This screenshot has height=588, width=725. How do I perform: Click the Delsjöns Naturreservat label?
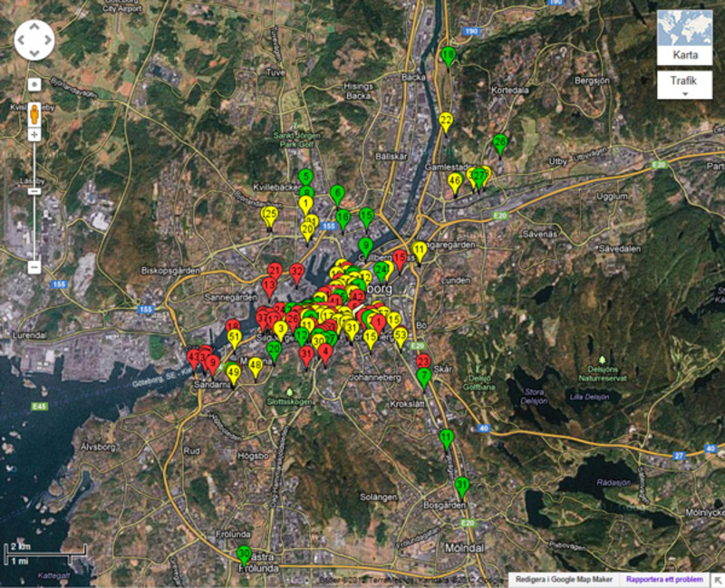coord(602,373)
